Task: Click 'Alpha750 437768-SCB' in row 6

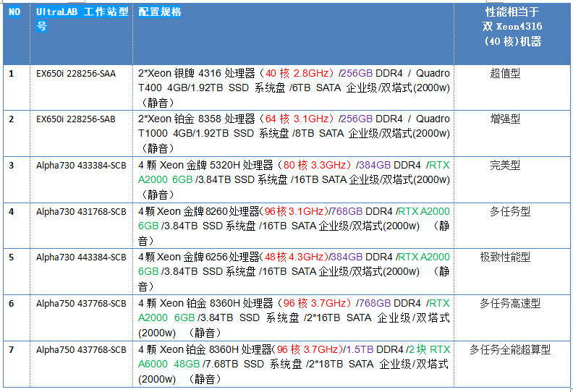Action: point(81,304)
